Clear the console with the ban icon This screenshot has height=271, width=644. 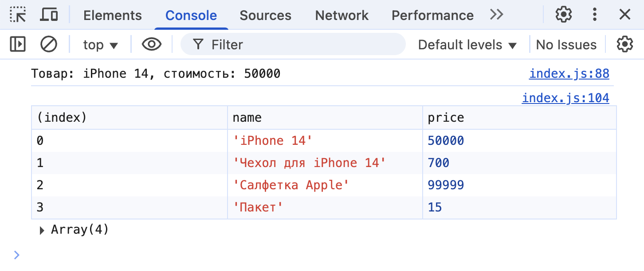(49, 44)
